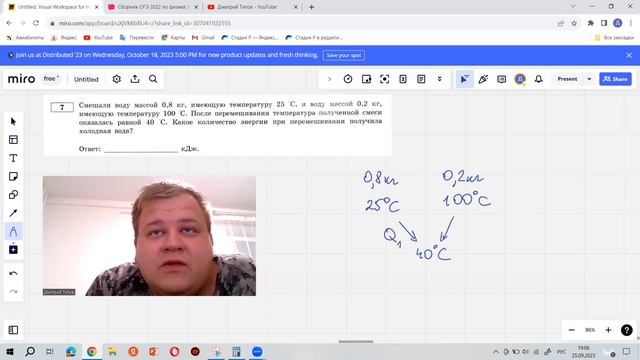
Task: Open the timer tool
Action: pos(348,79)
